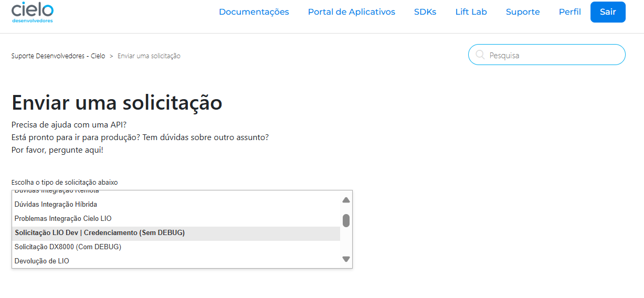Focus the Pesquisa search field
The height and width of the screenshot is (298, 644).
(x=547, y=55)
